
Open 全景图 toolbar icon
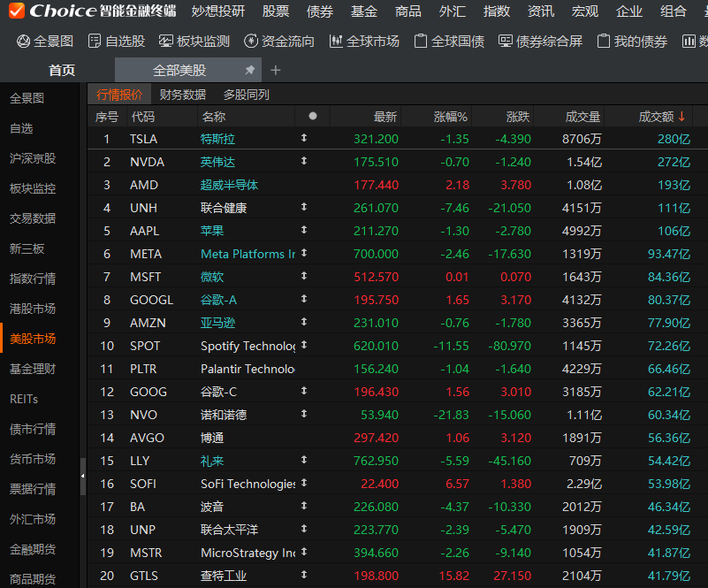pyautogui.click(x=23, y=42)
